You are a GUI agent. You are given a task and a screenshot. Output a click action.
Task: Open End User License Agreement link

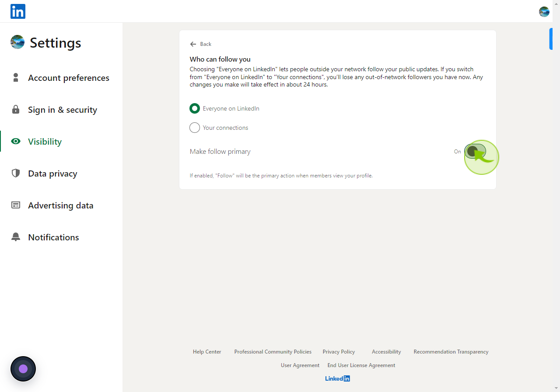pyautogui.click(x=361, y=365)
